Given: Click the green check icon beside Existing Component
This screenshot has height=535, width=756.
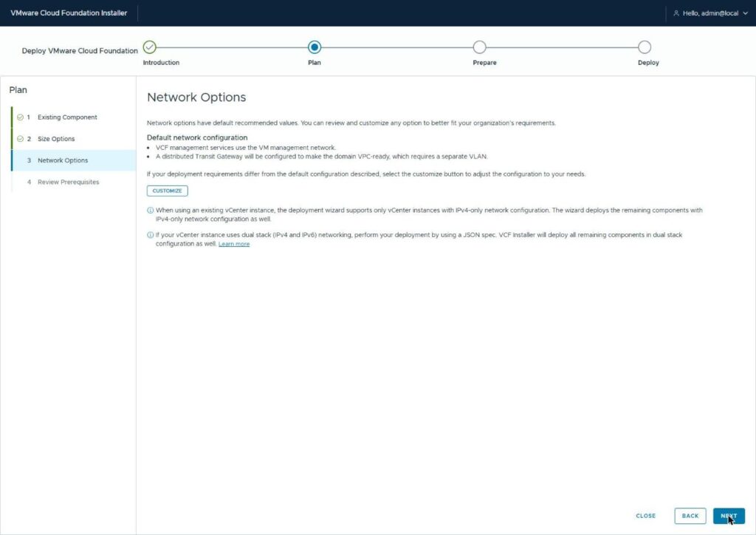Looking at the screenshot, I should tap(20, 117).
